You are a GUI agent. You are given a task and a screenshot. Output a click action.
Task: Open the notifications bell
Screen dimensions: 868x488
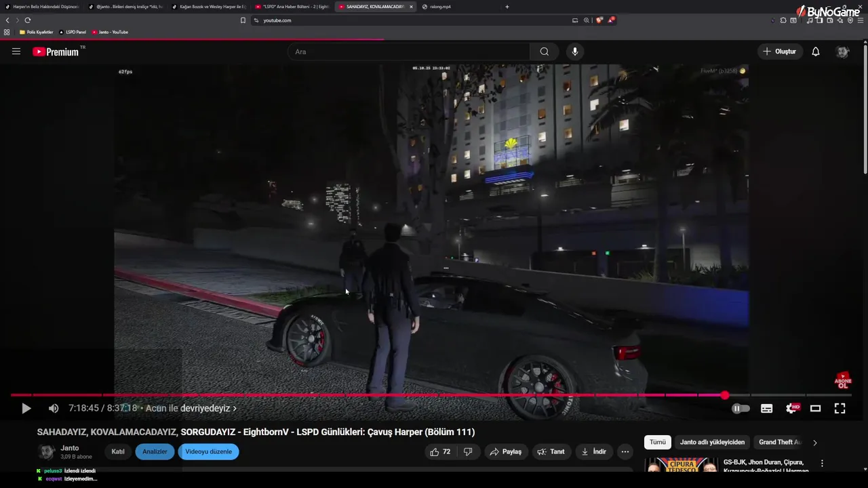[816, 52]
